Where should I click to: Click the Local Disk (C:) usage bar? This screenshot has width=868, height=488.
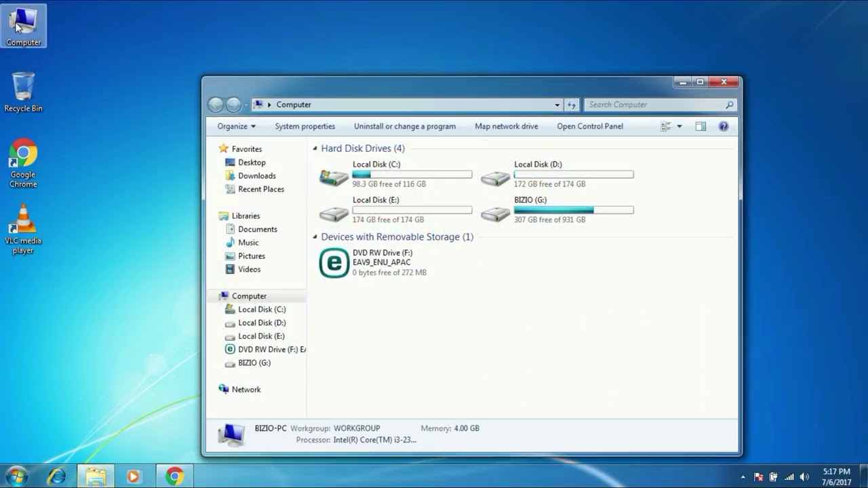pos(412,175)
